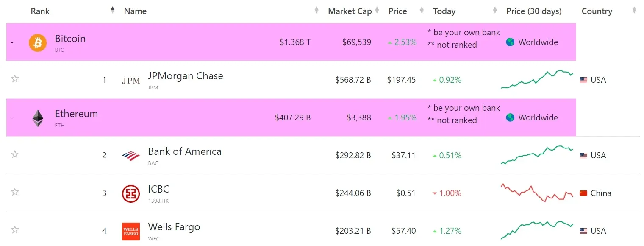644x246 pixels.
Task: Favorite Wells Fargo with the star
Action: (15, 230)
